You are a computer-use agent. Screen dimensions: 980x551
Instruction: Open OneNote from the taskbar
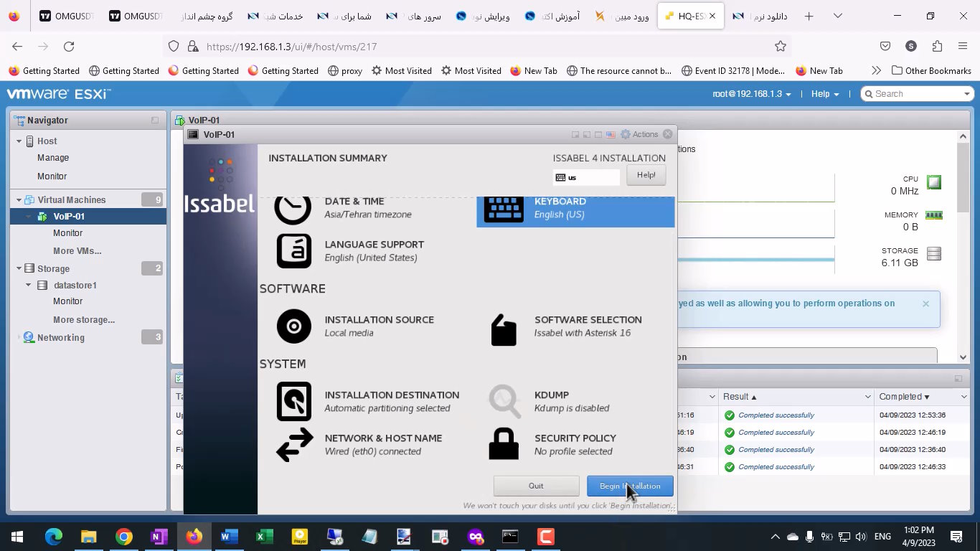click(x=159, y=537)
